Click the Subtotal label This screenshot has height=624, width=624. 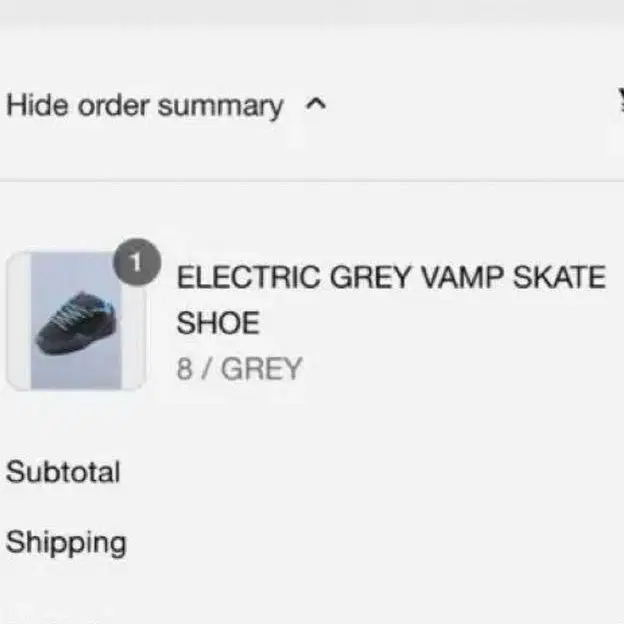pyautogui.click(x=63, y=472)
